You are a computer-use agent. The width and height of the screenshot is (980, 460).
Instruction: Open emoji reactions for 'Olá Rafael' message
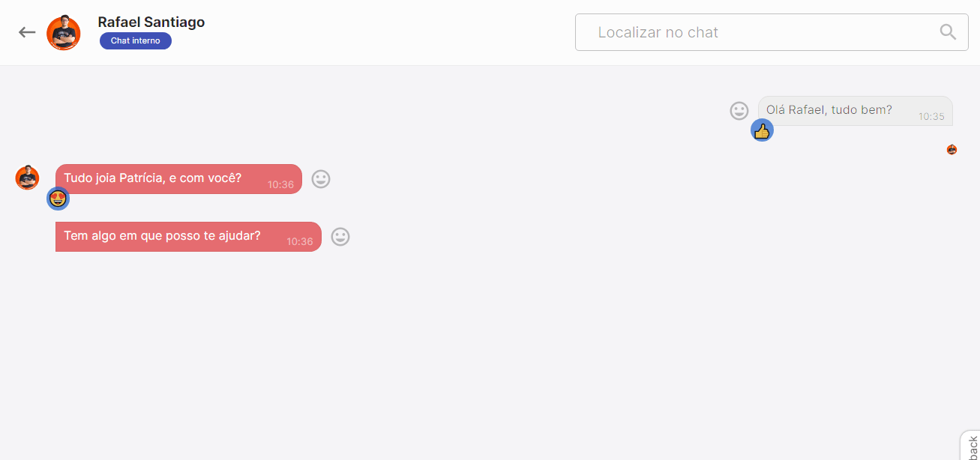tap(739, 111)
